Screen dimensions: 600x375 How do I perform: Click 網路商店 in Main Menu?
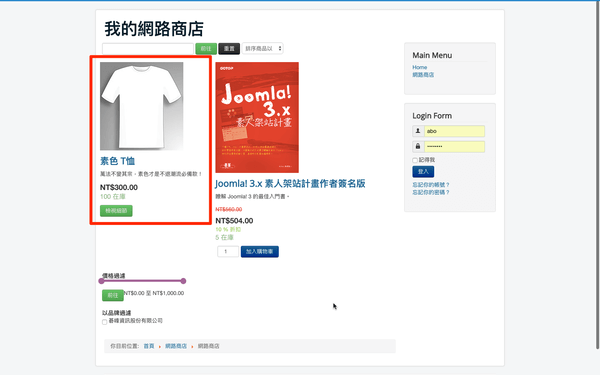(423, 75)
